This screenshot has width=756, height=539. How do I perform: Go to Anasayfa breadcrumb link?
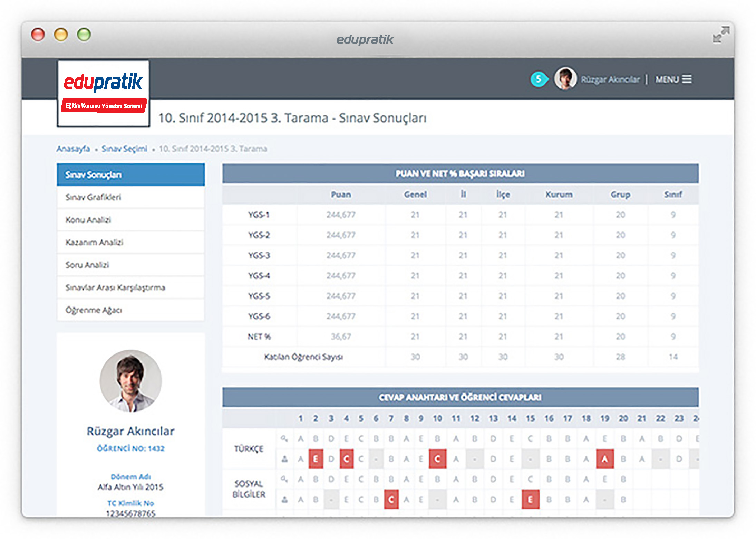(x=73, y=149)
